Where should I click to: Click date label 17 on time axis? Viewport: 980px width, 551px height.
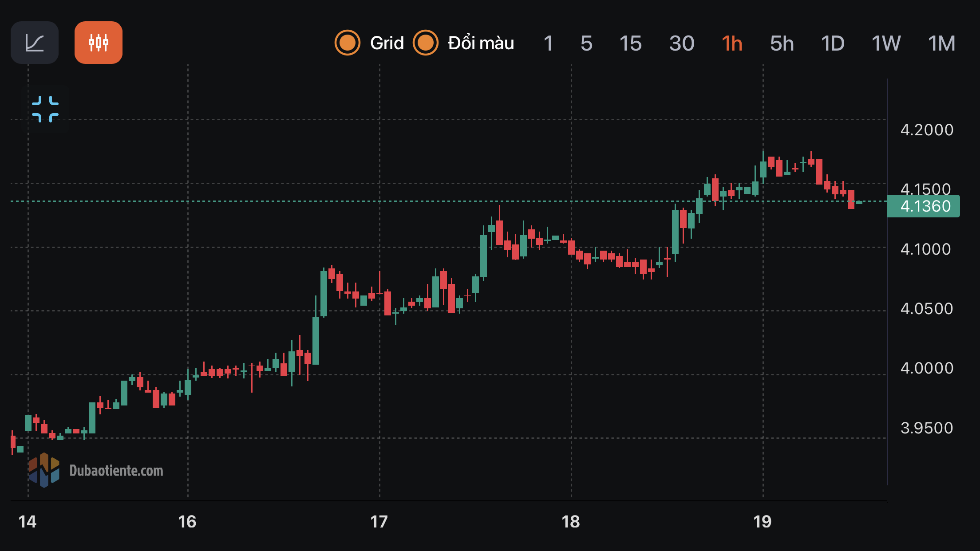(x=379, y=522)
